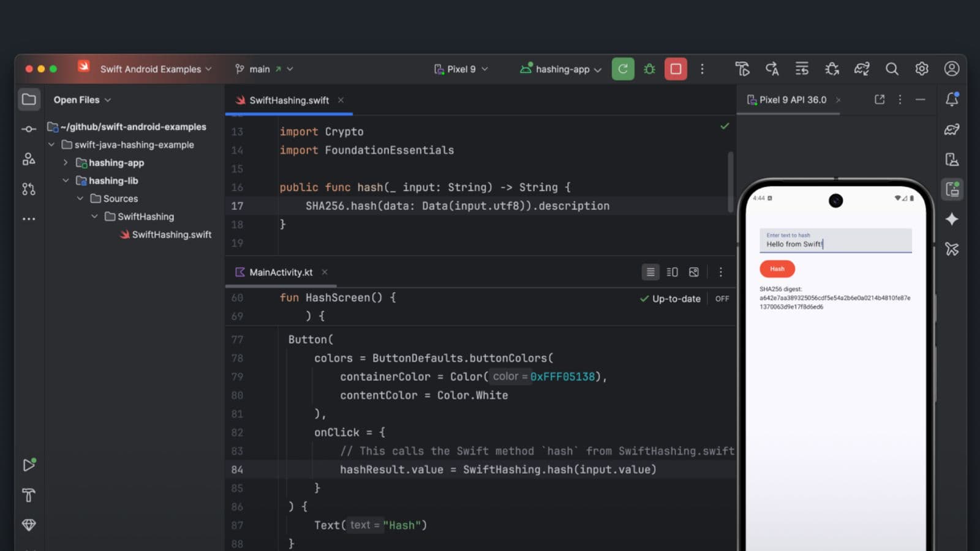Toggle the OFF switch beside Up-to-date
The image size is (980, 551).
tap(722, 299)
